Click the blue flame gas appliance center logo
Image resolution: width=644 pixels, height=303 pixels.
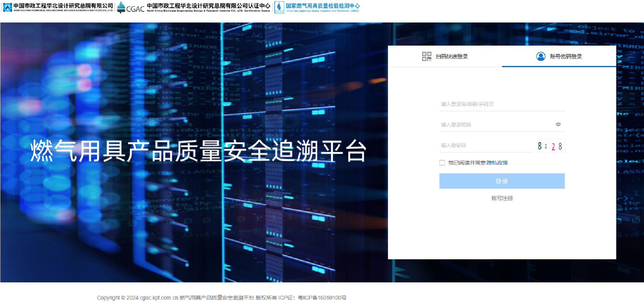click(x=279, y=7)
